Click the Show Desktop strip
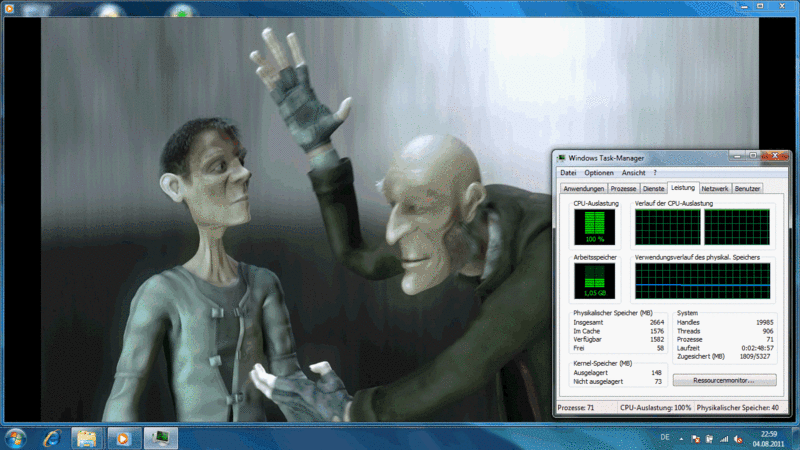Screen dimensions: 800x450 tap(795, 438)
